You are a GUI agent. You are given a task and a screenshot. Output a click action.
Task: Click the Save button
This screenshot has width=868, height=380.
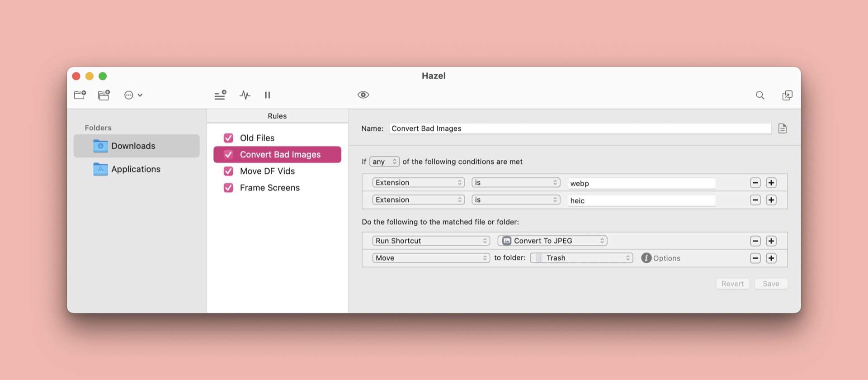tap(771, 284)
